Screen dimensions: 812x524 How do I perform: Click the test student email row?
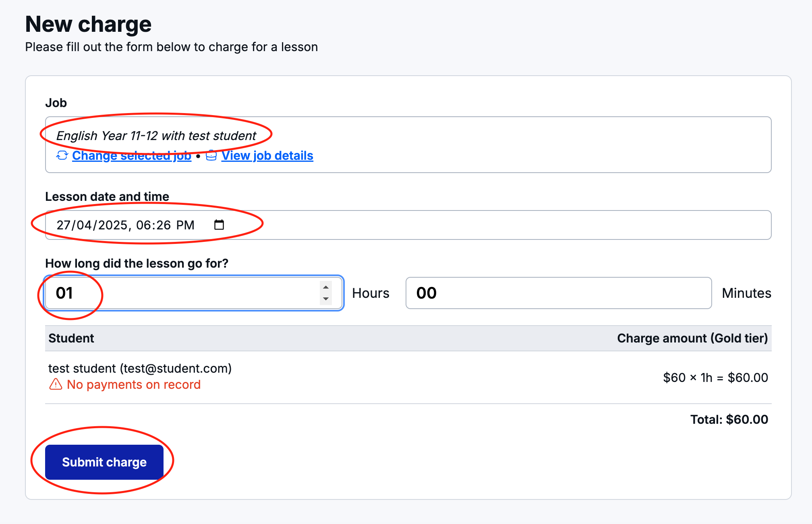click(140, 368)
